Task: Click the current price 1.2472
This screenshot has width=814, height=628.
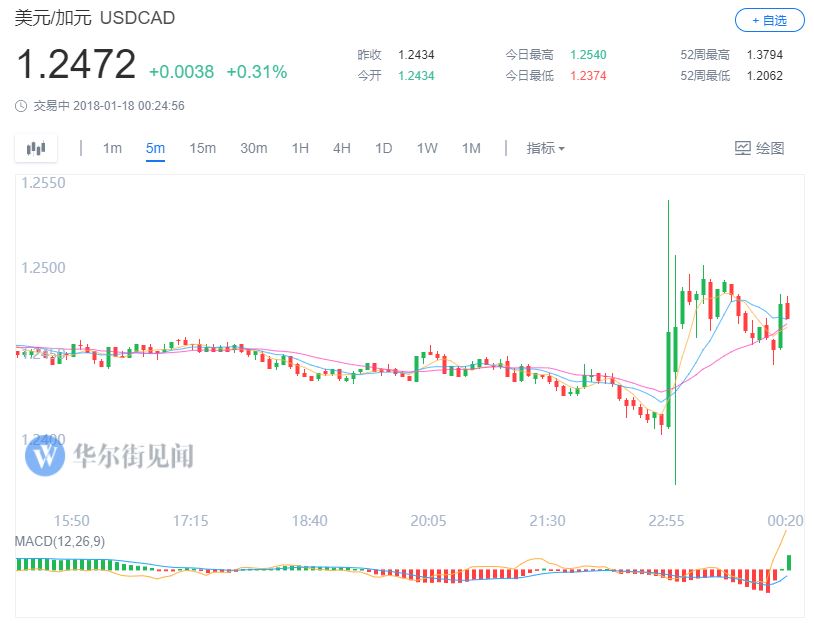Action: click(76, 66)
